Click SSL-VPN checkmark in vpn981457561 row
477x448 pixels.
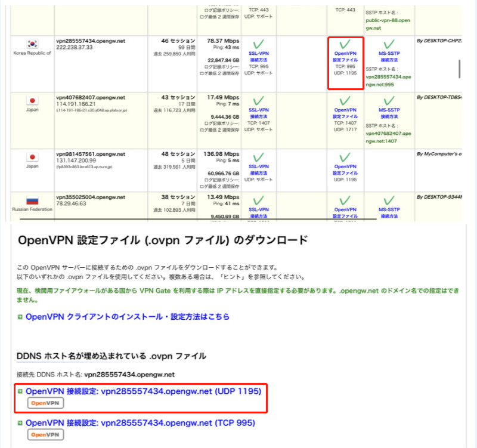[259, 157]
